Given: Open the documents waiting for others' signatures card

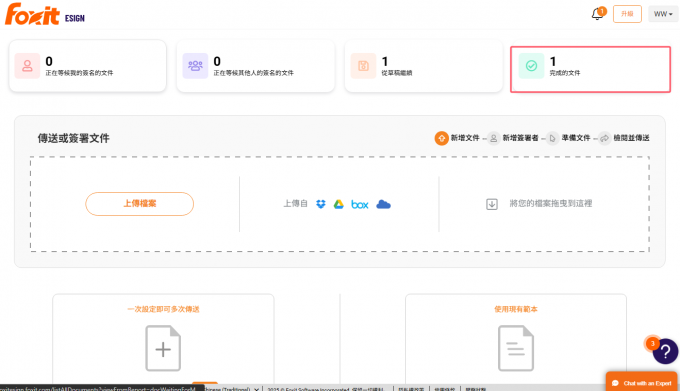Looking at the screenshot, I should click(255, 66).
